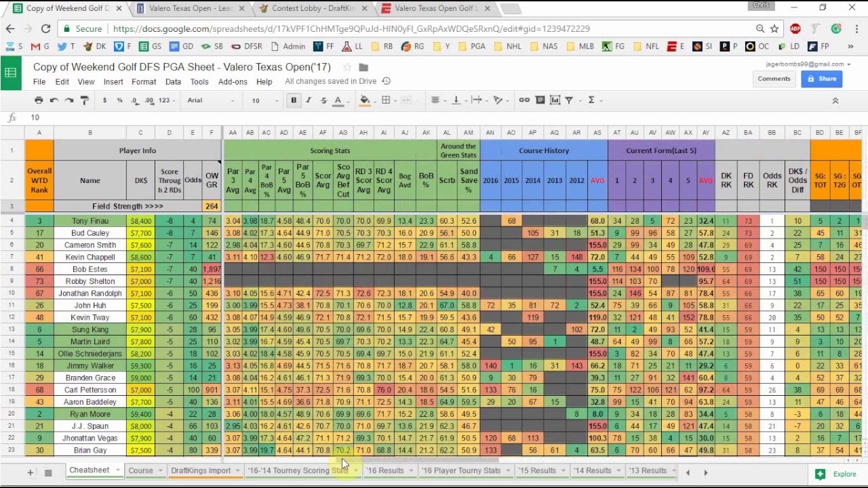This screenshot has height=488, width=868.
Task: Undo the last action
Action: 54,100
